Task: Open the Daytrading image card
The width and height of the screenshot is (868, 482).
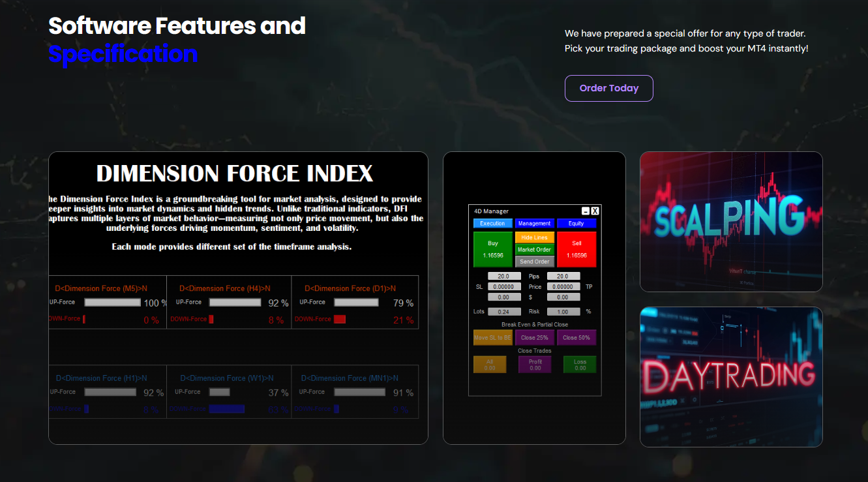Action: [x=731, y=377]
